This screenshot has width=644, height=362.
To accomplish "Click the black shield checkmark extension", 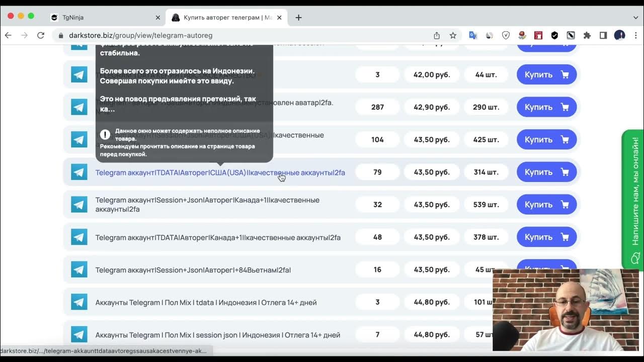I will pos(554,35).
